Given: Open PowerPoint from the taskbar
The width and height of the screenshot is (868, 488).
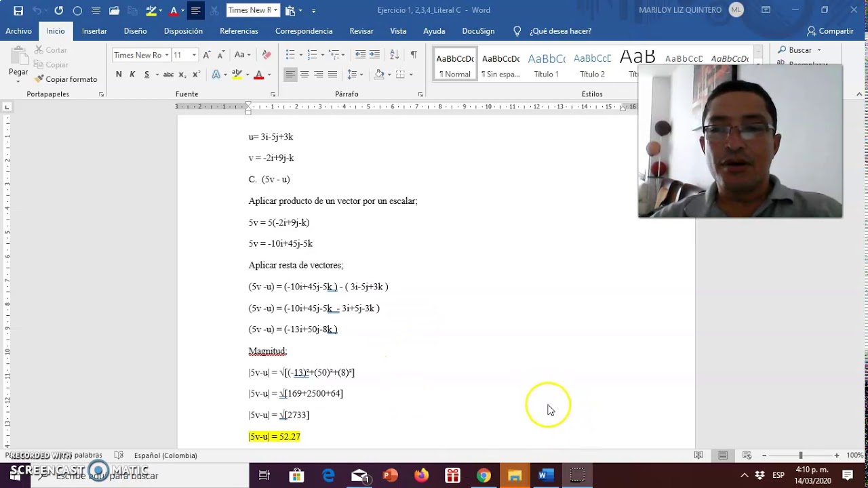Looking at the screenshot, I should click(x=390, y=476).
